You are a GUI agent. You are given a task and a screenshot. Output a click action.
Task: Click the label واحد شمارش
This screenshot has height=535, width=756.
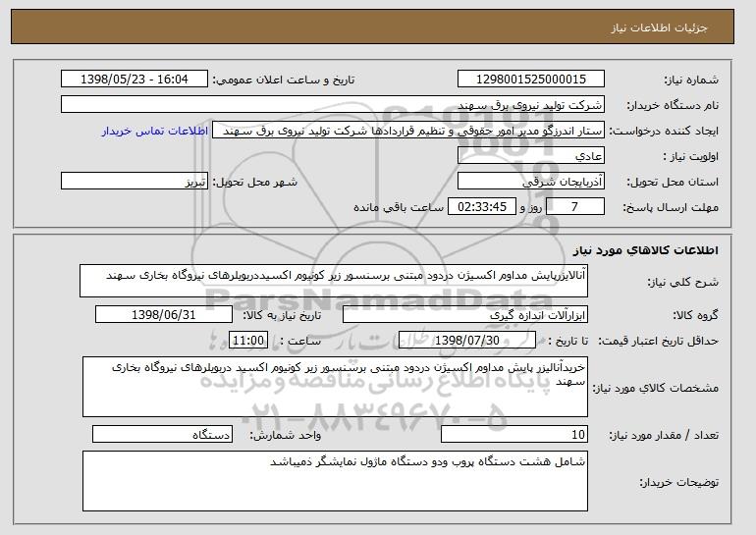click(x=285, y=436)
